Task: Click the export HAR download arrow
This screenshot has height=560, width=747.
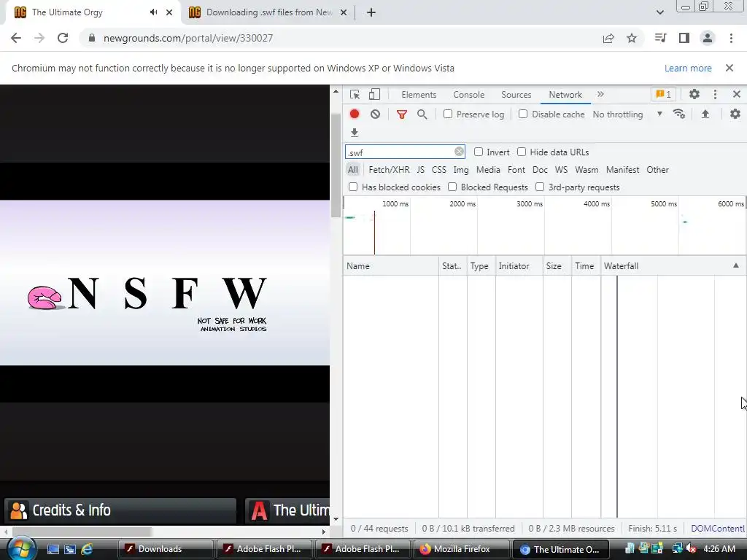Action: (355, 133)
